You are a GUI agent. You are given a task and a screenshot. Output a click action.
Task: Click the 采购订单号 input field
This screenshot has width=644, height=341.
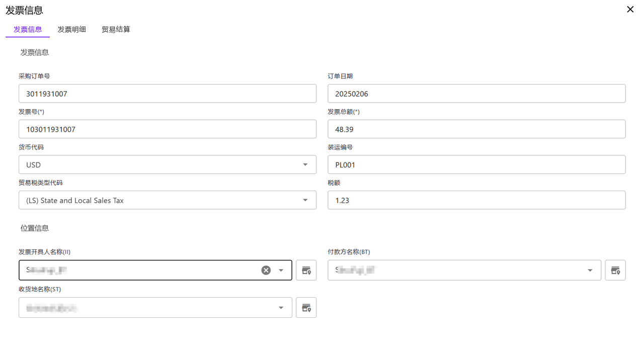(167, 94)
